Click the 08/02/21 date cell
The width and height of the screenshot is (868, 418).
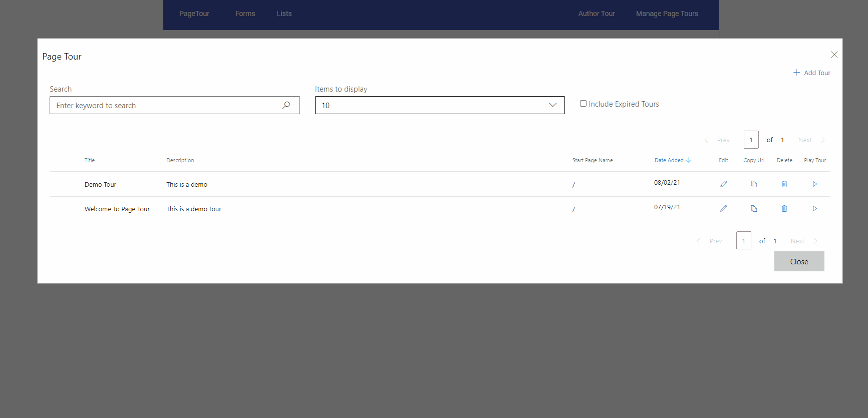click(x=667, y=182)
